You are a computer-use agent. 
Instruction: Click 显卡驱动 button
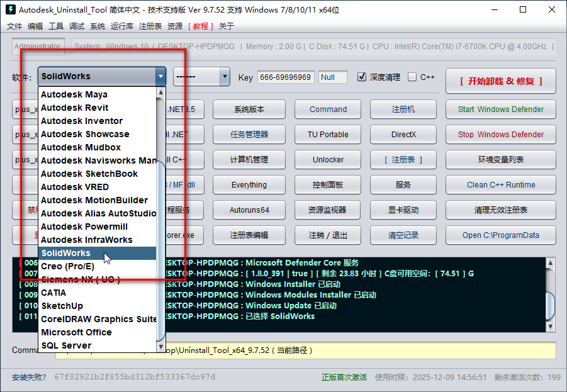403,210
